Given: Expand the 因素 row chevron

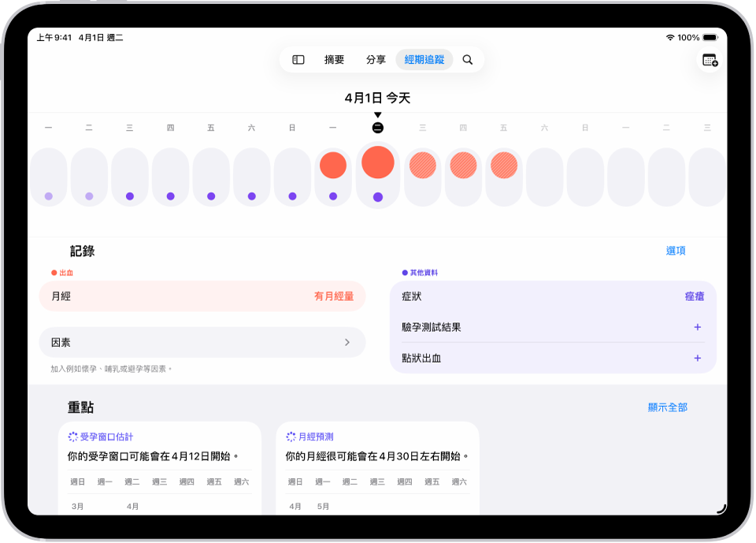Looking at the screenshot, I should 347,342.
